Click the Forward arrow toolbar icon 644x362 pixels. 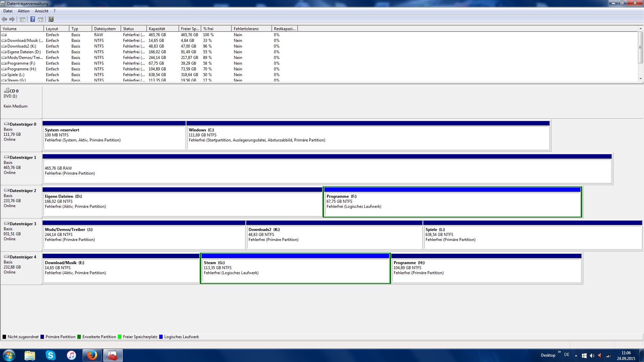[12, 19]
